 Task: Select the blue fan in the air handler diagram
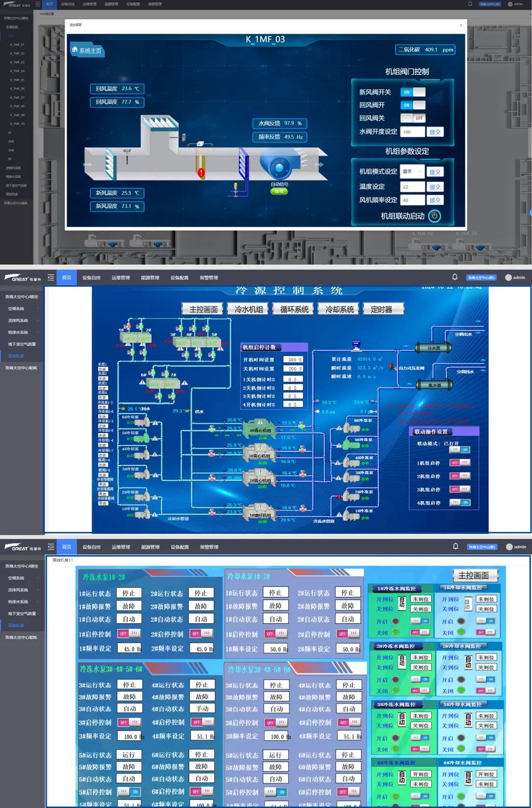pos(277,167)
